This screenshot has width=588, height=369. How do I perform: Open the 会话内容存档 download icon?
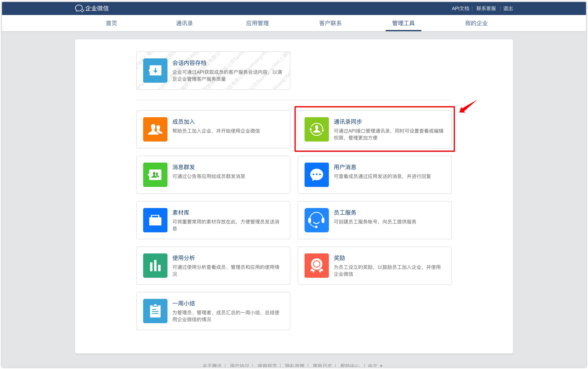155,71
